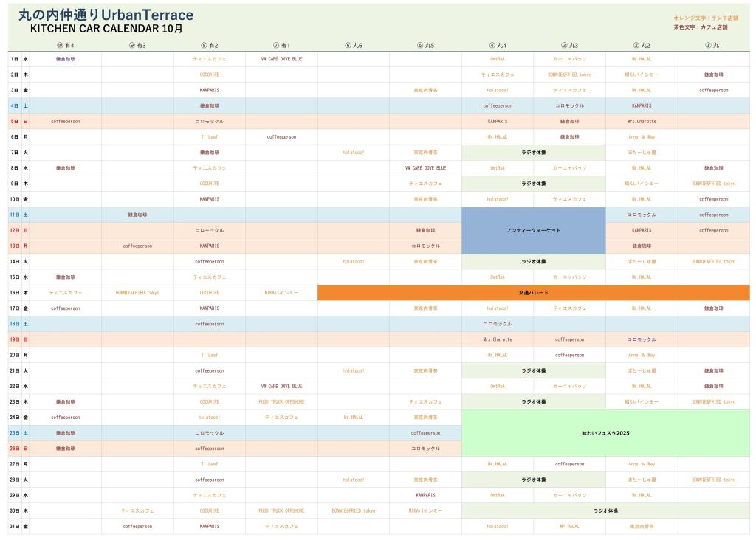Click the green 味わいフェスタ2025 block

(605, 433)
